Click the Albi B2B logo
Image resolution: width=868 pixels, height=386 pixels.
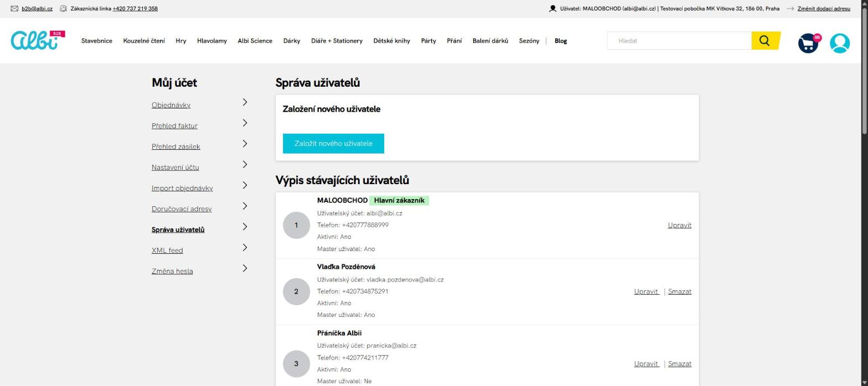(x=38, y=40)
